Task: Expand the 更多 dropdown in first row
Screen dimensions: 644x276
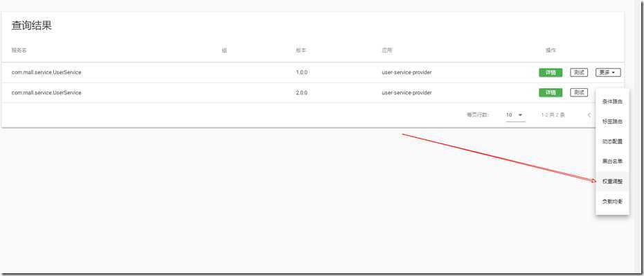Action: (x=608, y=72)
